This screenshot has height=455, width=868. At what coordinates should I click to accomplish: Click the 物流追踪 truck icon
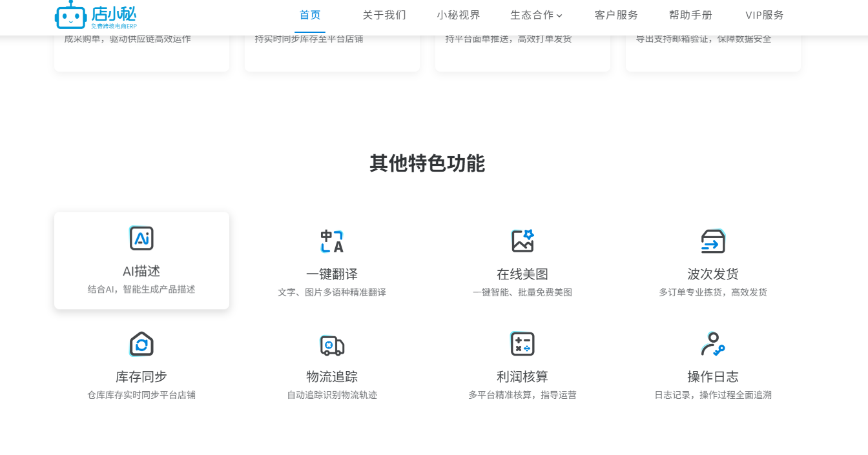[x=332, y=344]
